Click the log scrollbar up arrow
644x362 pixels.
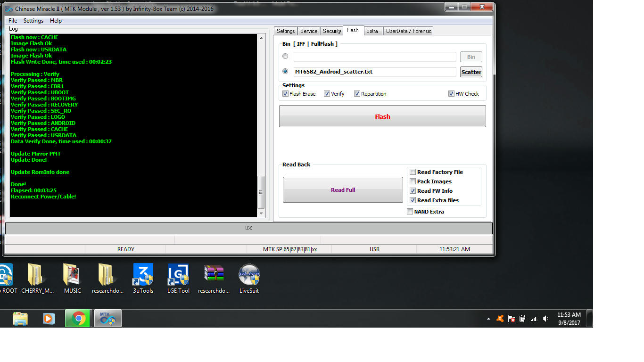pyautogui.click(x=262, y=38)
